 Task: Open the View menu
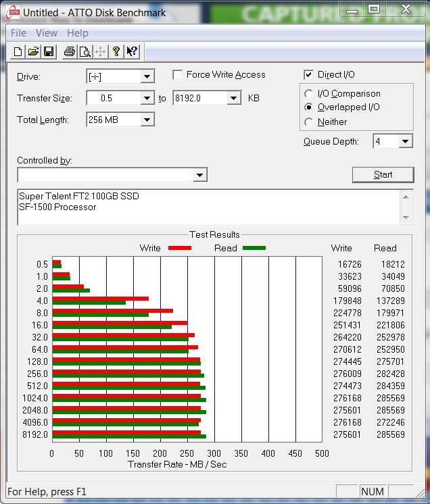[47, 33]
